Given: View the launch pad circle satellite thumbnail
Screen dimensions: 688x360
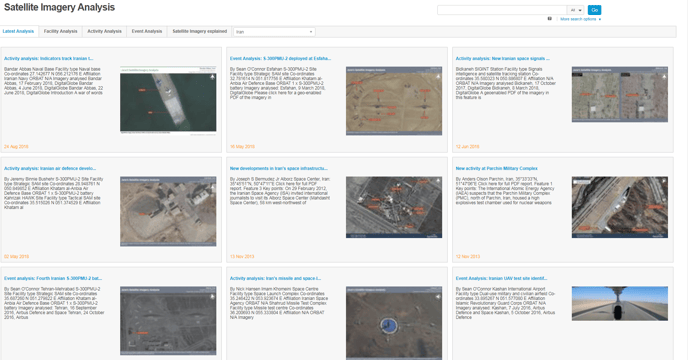Looking at the screenshot, I should pos(394,323).
